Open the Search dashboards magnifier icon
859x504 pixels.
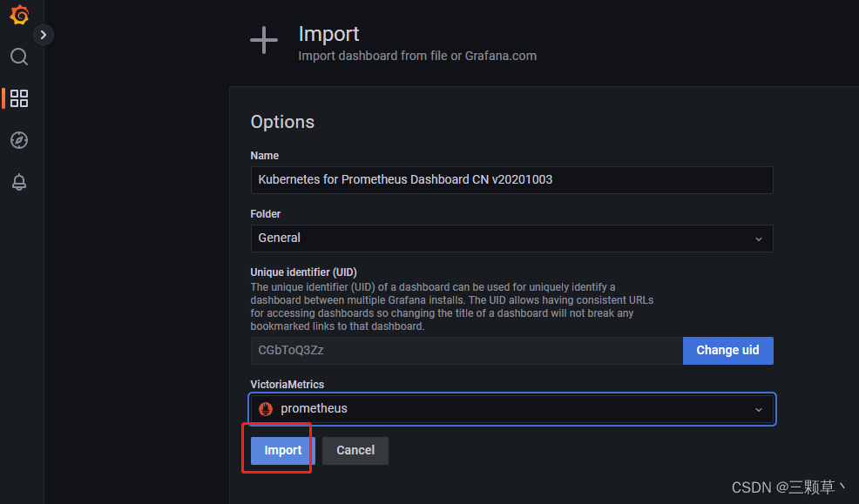[x=19, y=57]
